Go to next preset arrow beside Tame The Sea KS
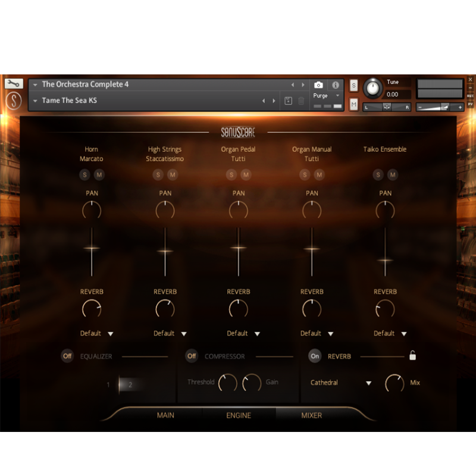Viewport: 476px width, 476px height. (274, 101)
